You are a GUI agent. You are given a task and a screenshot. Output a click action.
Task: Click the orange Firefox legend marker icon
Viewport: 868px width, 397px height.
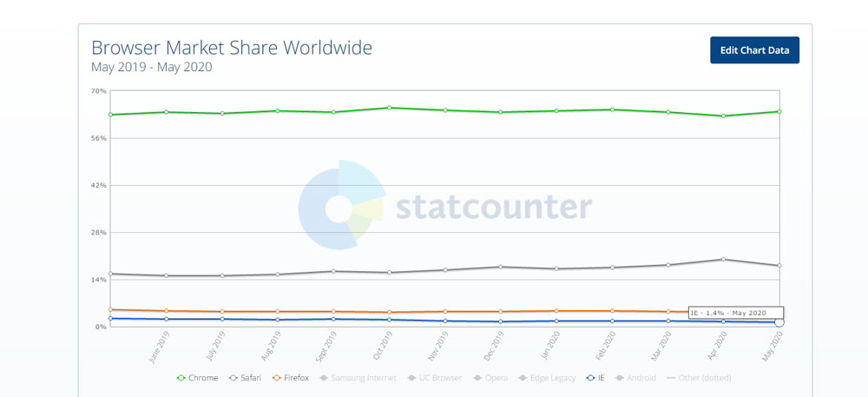click(277, 378)
